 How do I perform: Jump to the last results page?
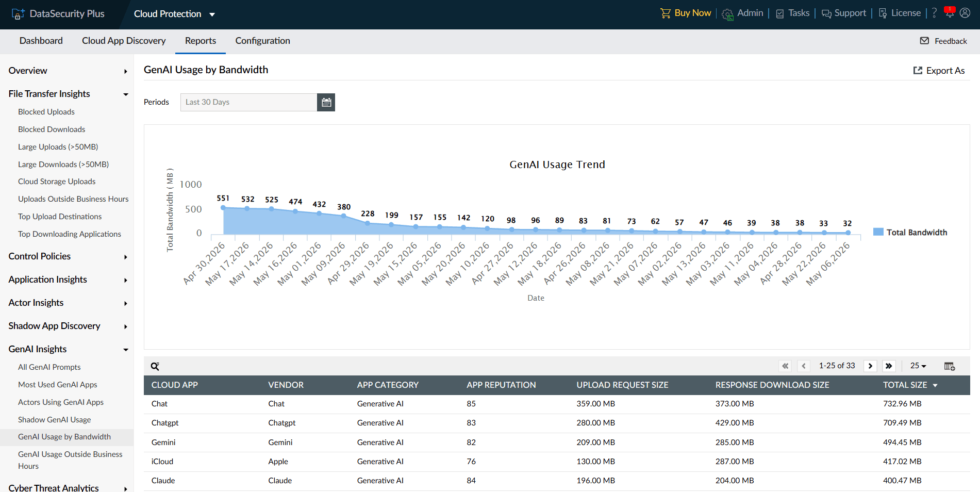[x=889, y=366]
